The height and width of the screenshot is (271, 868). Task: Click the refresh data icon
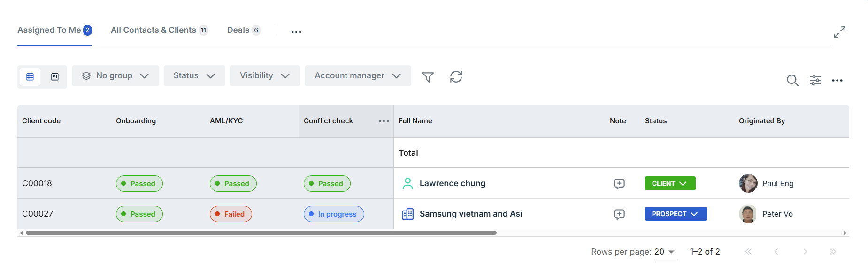click(456, 76)
